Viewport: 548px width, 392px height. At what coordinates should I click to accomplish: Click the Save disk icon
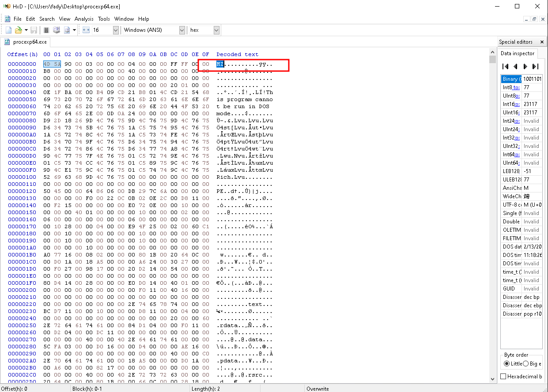tap(34, 30)
